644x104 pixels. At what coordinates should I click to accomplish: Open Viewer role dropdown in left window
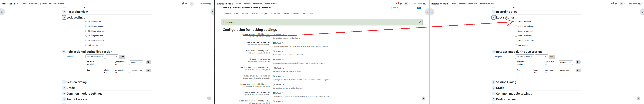pyautogui.click(x=136, y=63)
